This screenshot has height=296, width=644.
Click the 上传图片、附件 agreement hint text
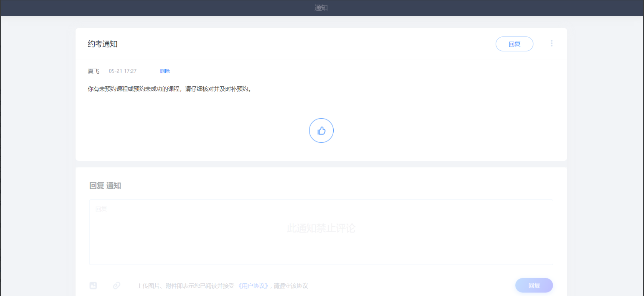pos(185,286)
